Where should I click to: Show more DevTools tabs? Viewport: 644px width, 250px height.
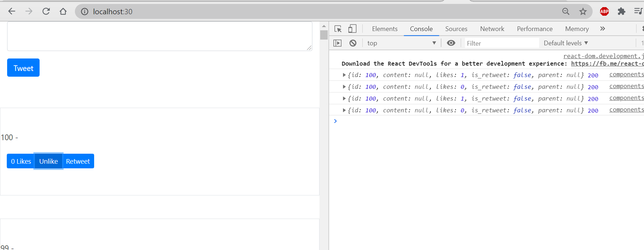click(603, 29)
